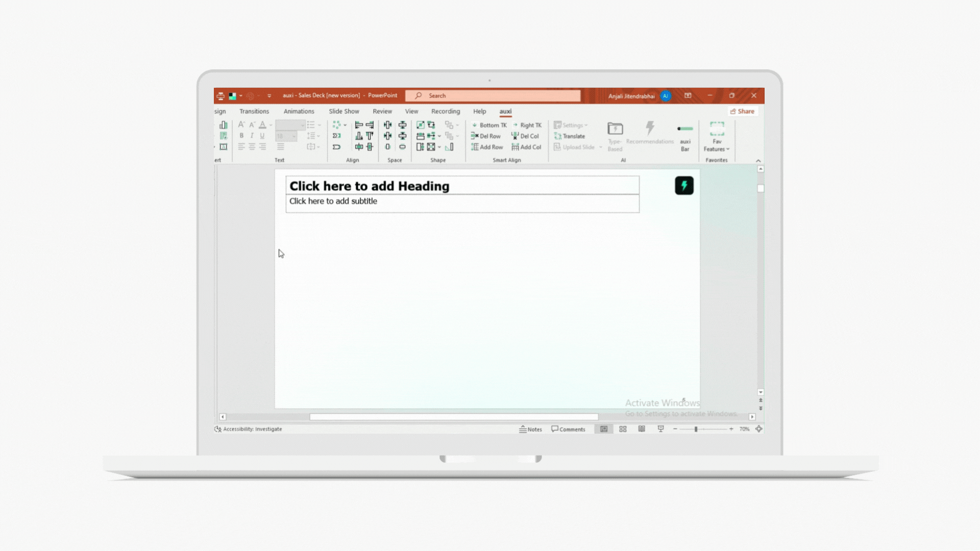Screen dimensions: 980x551
Task: Click the Translate button
Action: pos(570,136)
